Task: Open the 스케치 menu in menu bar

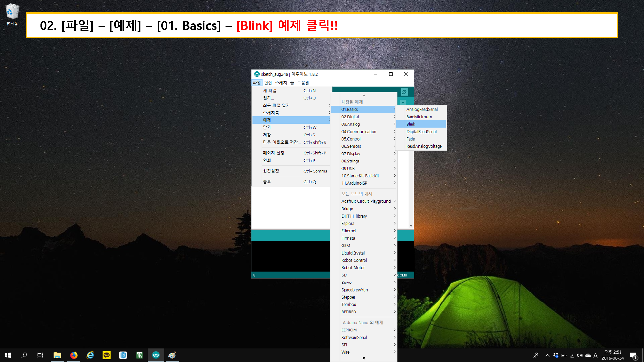Action: 280,83
